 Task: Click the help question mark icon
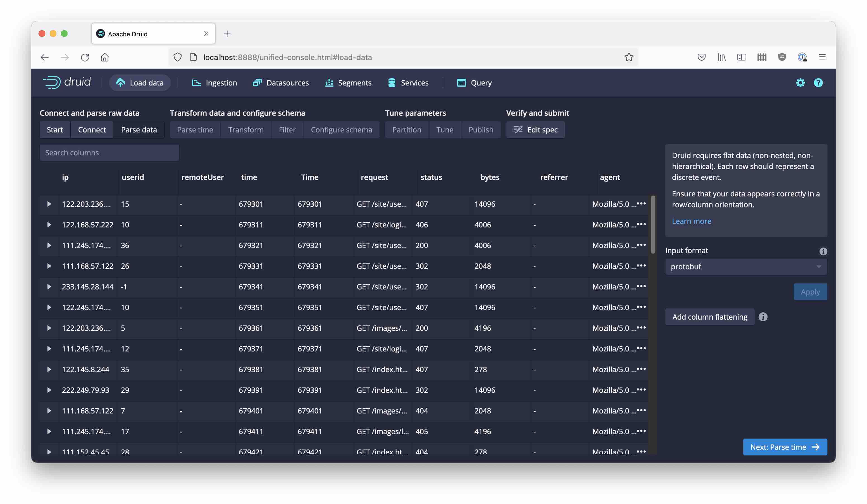(818, 83)
